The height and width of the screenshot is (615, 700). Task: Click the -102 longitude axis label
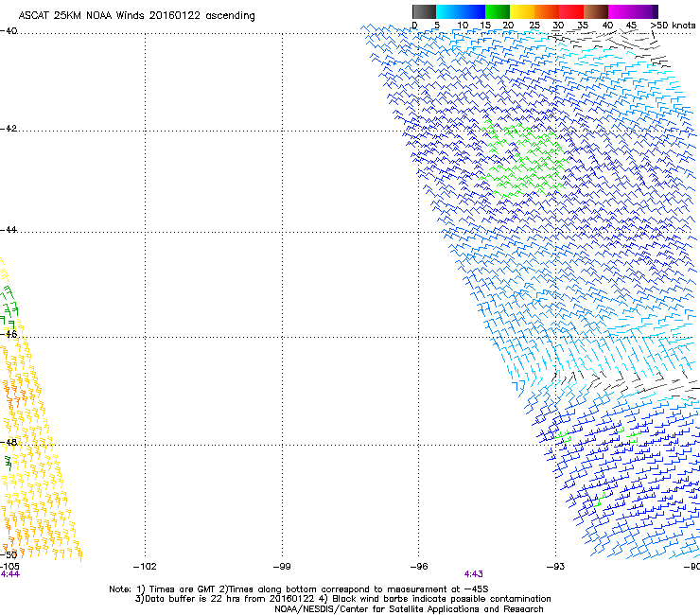145,567
